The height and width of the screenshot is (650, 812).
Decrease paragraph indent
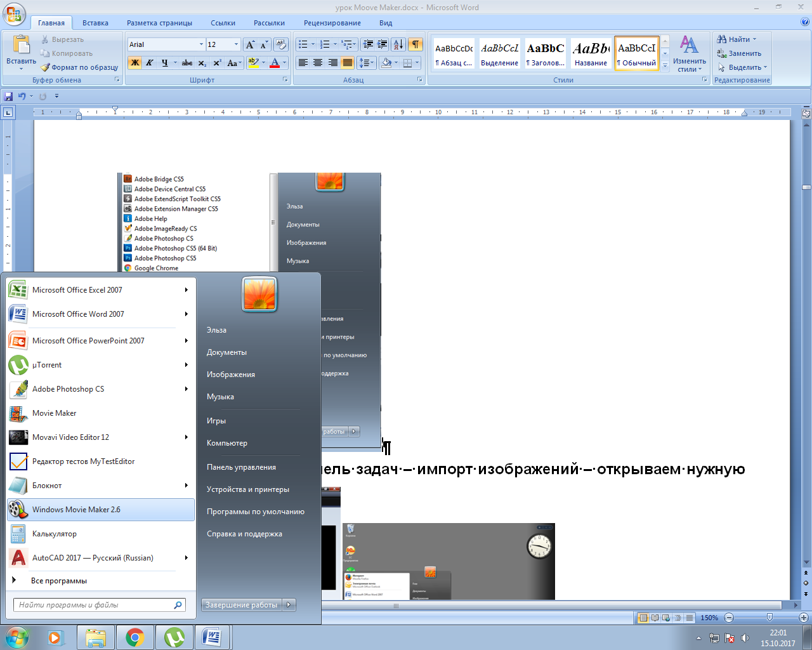coord(368,44)
